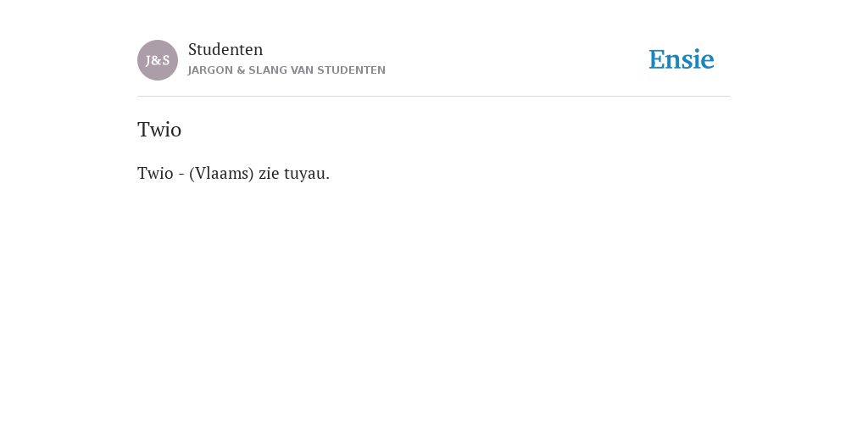Click the ampersand in the uppercase subtitle
The height and width of the screenshot is (434, 868).
240,70
